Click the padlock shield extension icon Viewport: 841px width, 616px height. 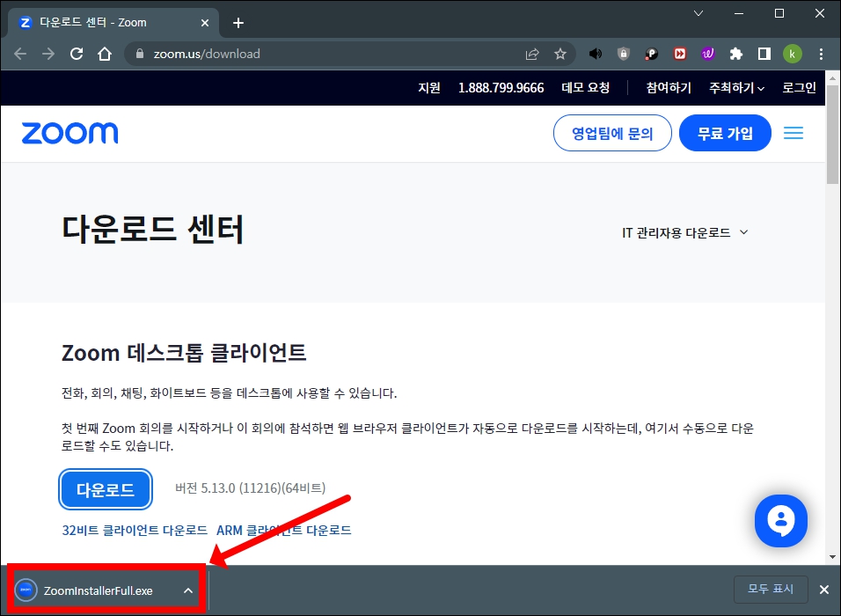point(624,54)
